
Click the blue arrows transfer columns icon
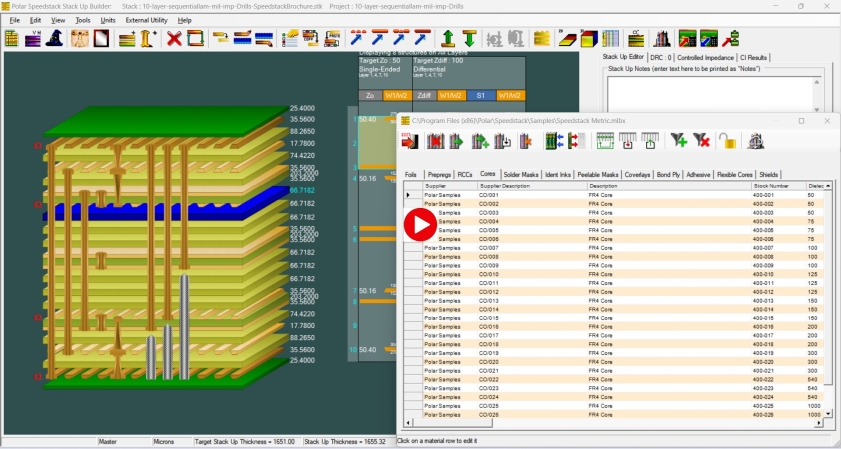[x=555, y=141]
